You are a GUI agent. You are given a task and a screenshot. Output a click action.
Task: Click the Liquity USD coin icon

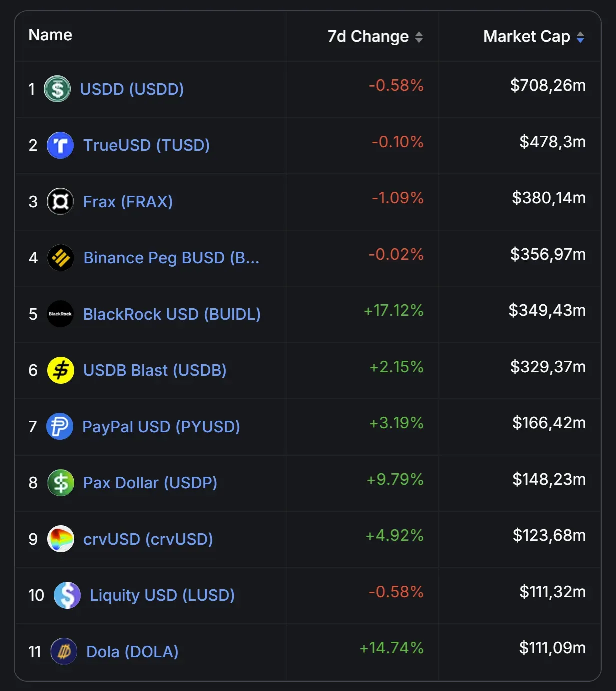click(67, 595)
